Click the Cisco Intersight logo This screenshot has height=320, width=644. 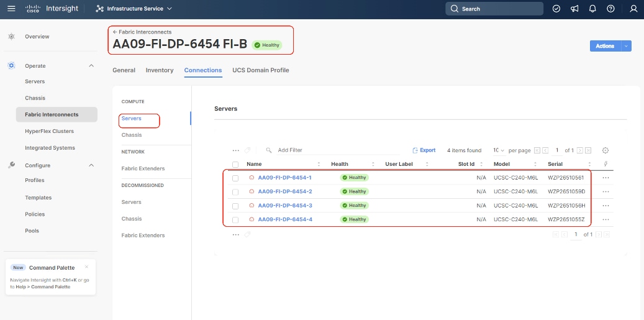[52, 9]
